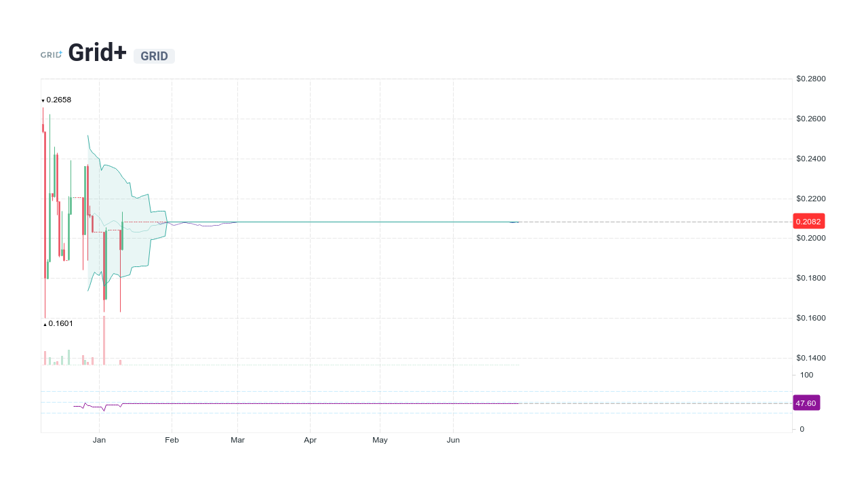Select the Mar axis label

(237, 440)
